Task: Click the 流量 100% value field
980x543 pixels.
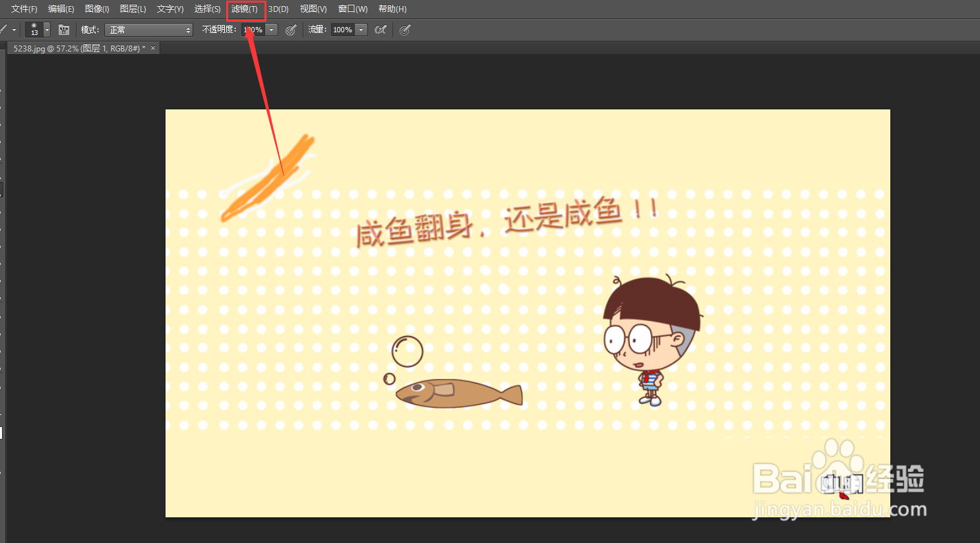Action: click(343, 29)
